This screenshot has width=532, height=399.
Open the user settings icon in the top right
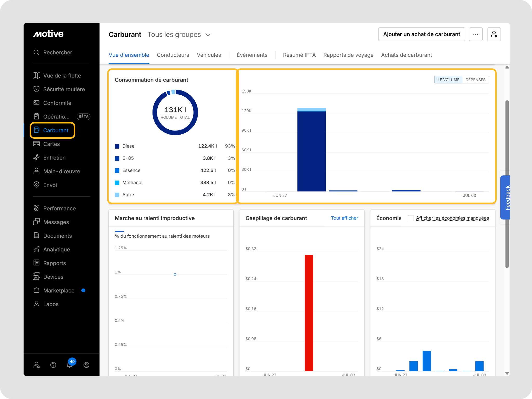pos(494,34)
